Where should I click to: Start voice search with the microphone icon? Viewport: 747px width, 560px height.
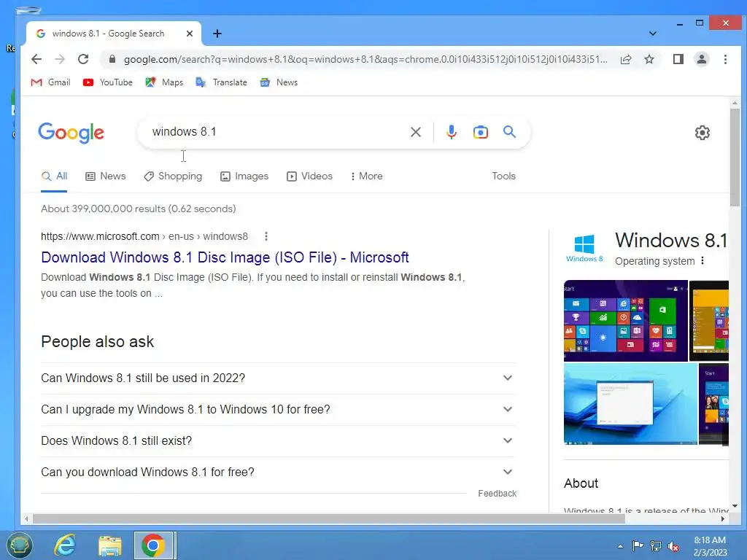(x=451, y=132)
